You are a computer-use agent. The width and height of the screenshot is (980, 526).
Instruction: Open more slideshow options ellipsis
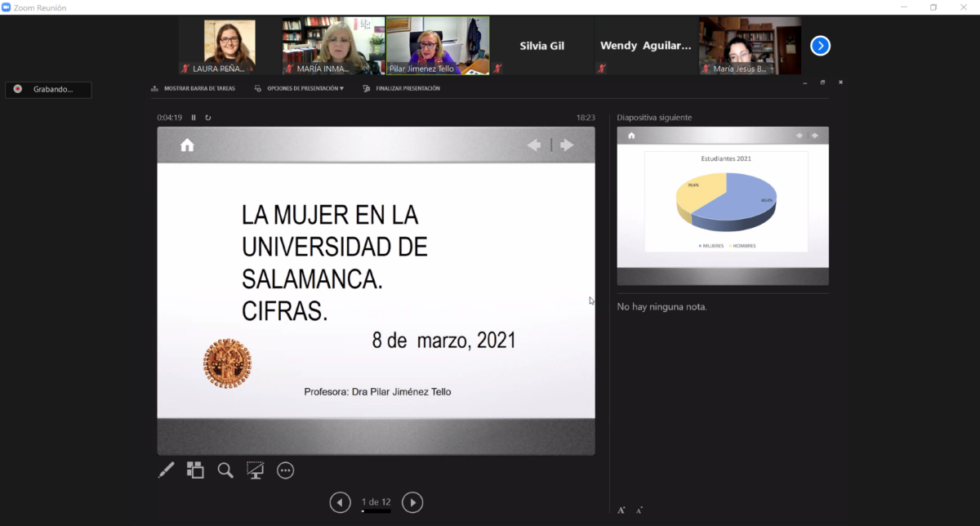pyautogui.click(x=285, y=470)
